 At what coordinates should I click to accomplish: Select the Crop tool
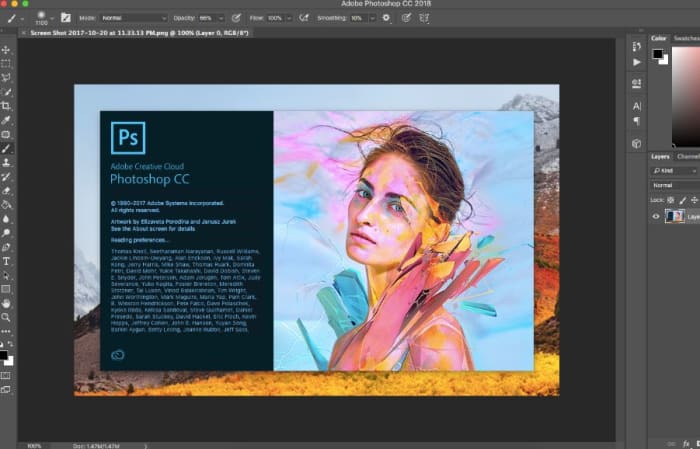coord(6,105)
